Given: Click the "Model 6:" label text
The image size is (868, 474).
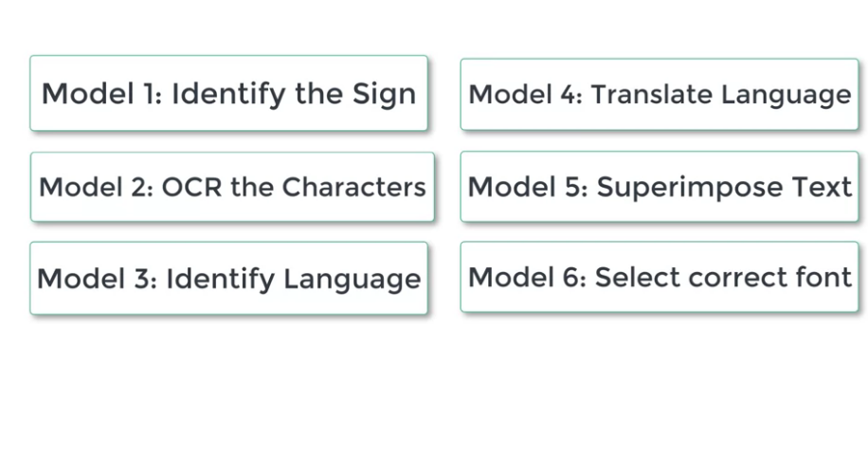Looking at the screenshot, I should [527, 277].
